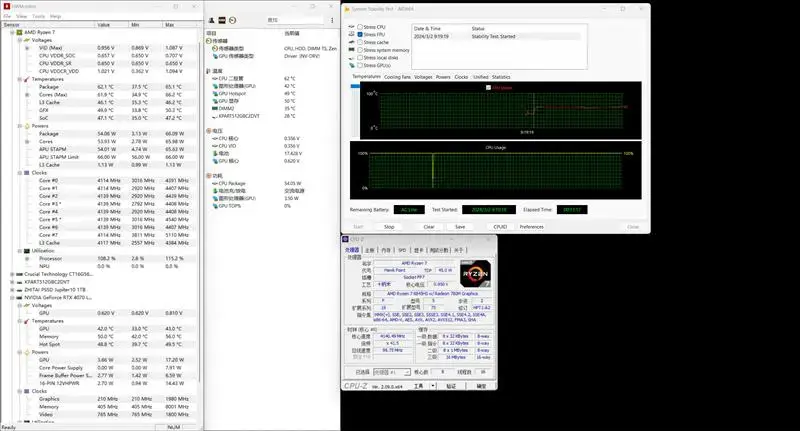Click the GPU TDP% sensor icon
This screenshot has width=800, height=431.
pos(215,206)
